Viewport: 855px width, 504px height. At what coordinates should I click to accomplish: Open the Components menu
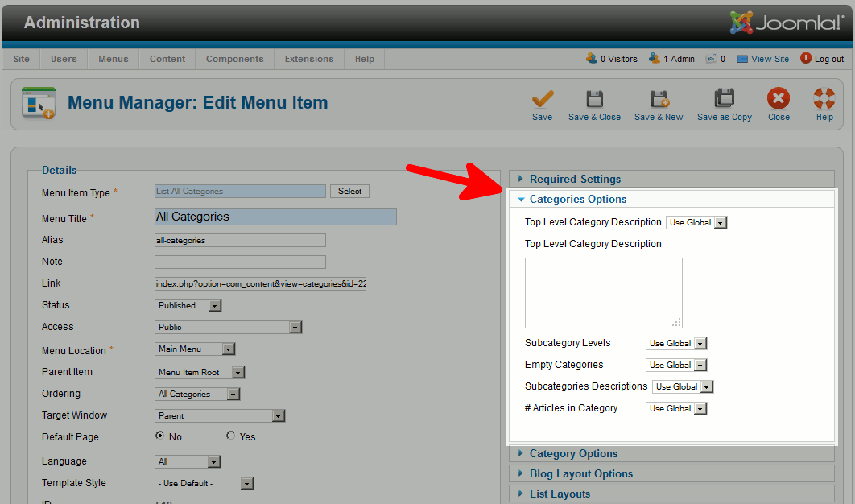click(x=234, y=59)
